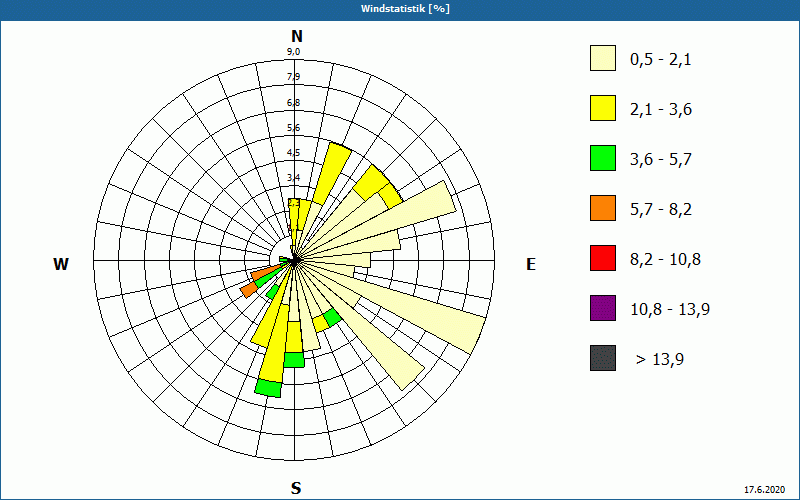Viewport: 800px width, 500px height.
Task: Click the 9,0 radial axis label
Action: (293, 52)
